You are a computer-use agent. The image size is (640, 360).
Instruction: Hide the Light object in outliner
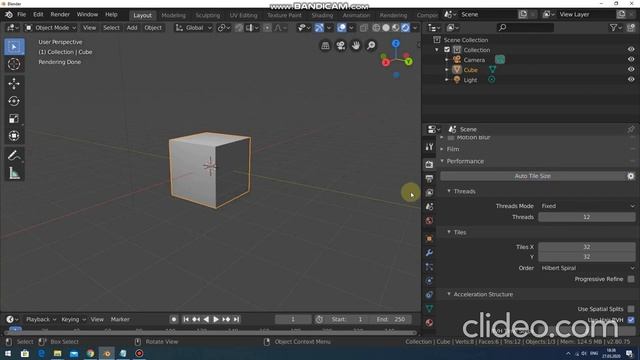pos(631,80)
